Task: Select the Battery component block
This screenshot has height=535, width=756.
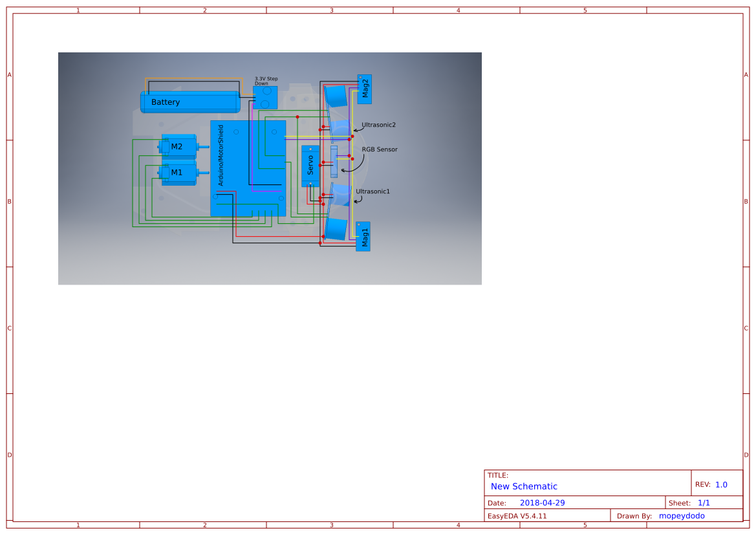Action: 165,102
